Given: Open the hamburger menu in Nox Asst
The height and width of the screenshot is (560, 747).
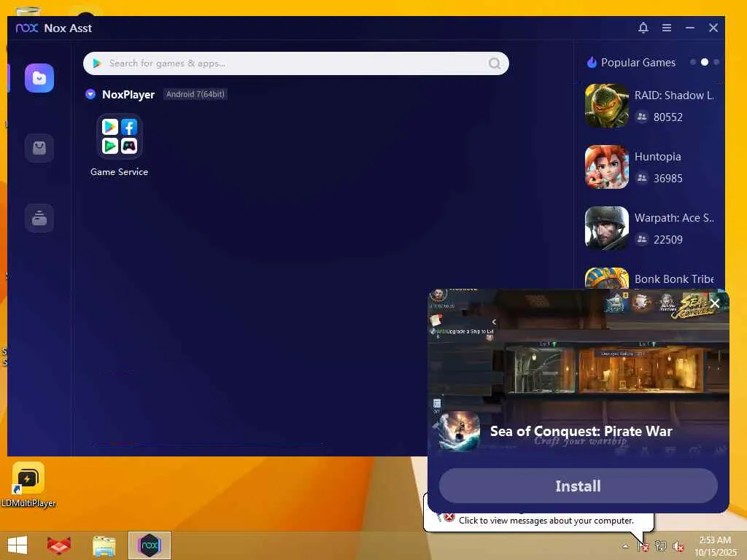Looking at the screenshot, I should 667,28.
